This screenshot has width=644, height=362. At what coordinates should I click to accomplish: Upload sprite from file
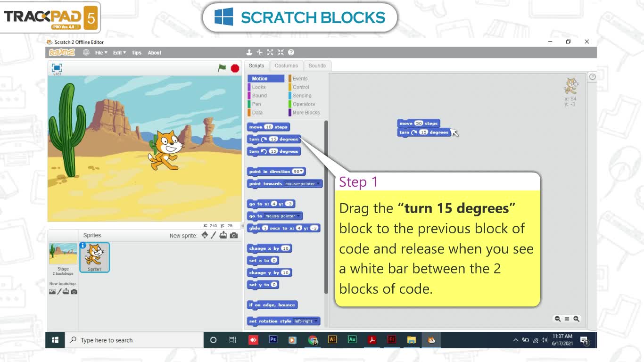(x=223, y=235)
